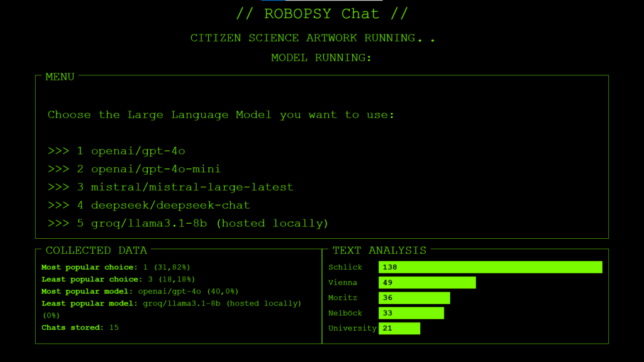Viewport: 644px width, 362px height.
Task: Click the MODEL RUNNING label
Action: pos(321,58)
